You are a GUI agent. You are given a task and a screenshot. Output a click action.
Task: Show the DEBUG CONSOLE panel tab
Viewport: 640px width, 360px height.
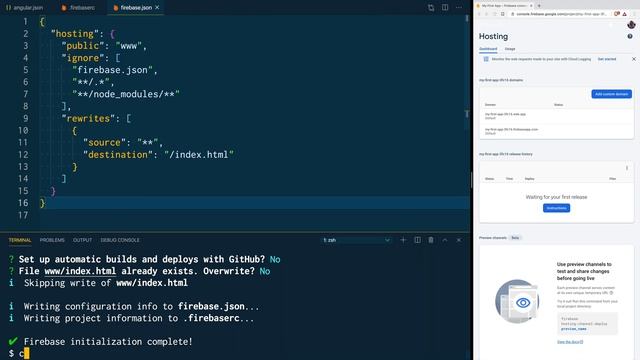point(120,240)
